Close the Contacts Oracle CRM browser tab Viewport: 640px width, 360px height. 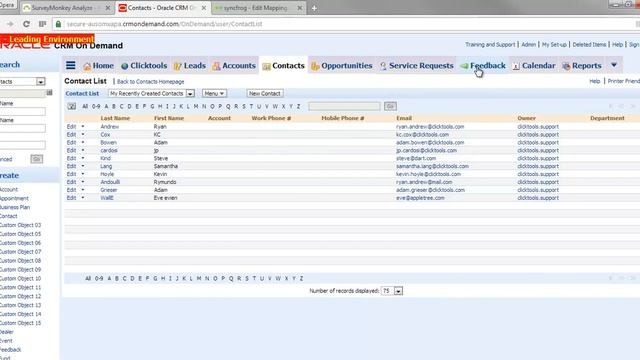tap(204, 8)
